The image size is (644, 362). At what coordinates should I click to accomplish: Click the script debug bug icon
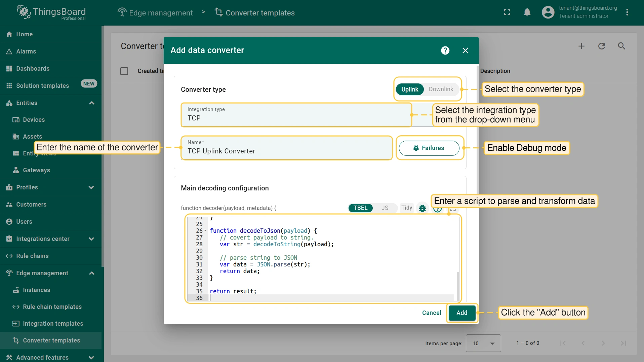coord(422,208)
